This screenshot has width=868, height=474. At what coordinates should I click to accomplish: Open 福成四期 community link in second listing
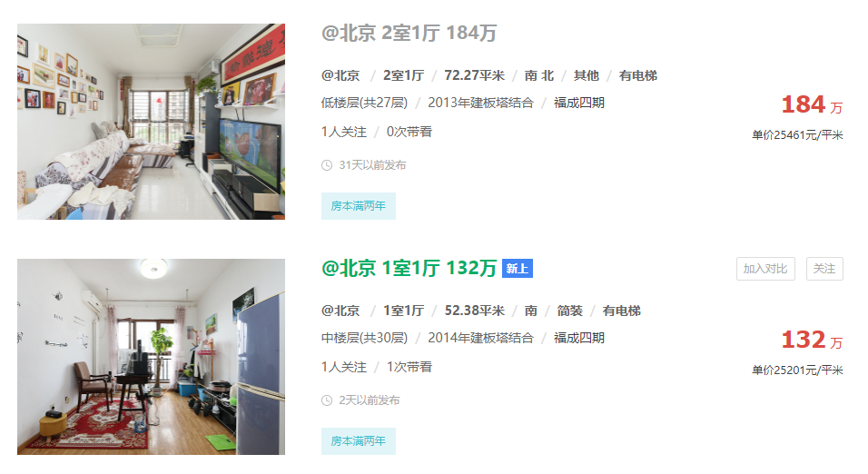tap(579, 339)
